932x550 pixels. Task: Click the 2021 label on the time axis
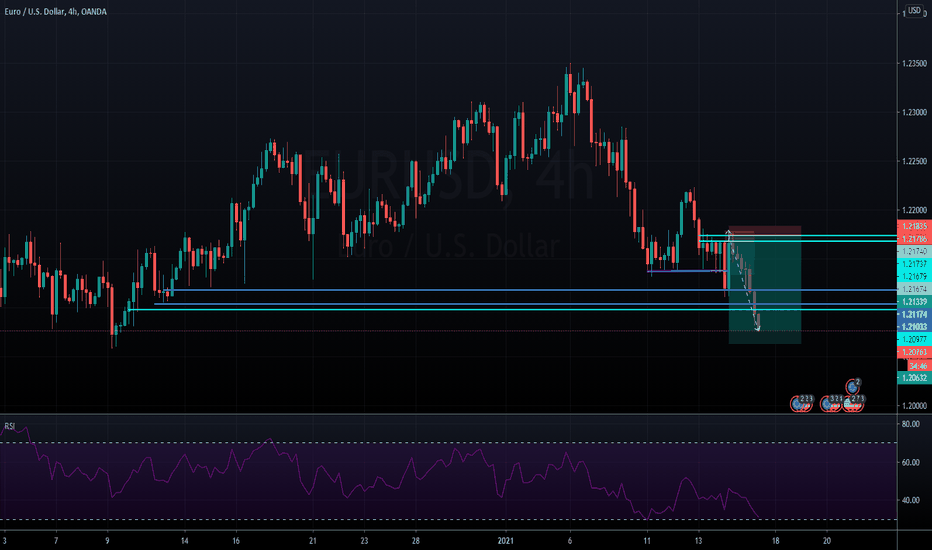pos(505,541)
